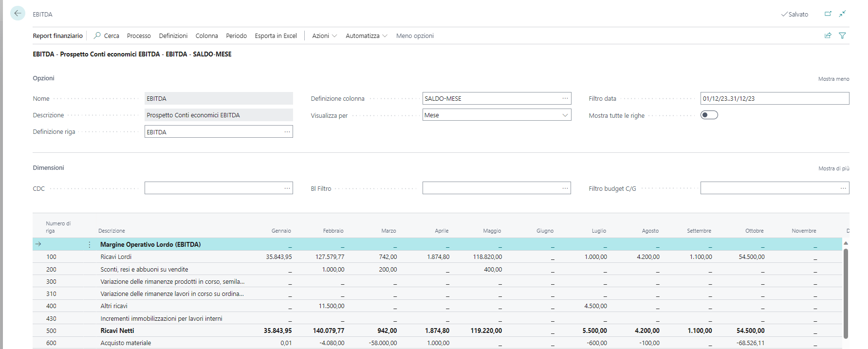868x349 pixels.
Task: Open the Processo menu
Action: click(139, 36)
